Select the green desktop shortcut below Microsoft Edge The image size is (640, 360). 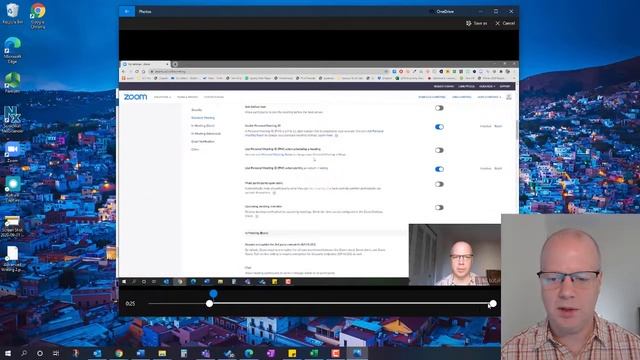click(x=12, y=83)
